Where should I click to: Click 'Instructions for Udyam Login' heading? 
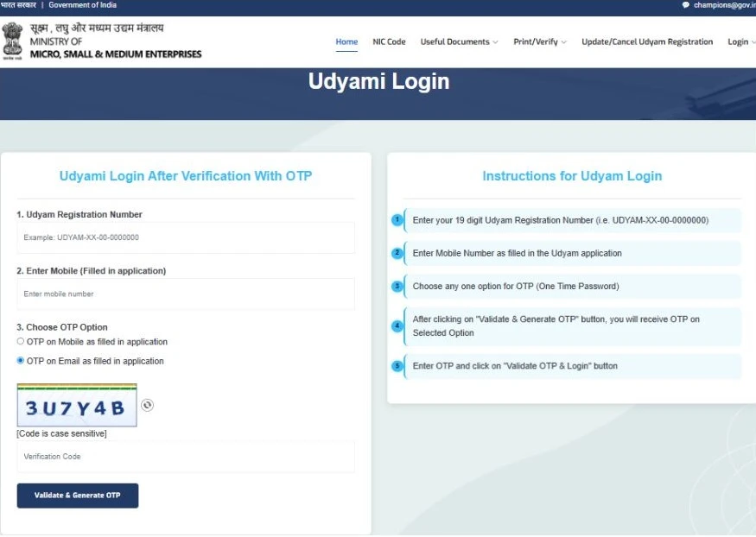pos(572,176)
